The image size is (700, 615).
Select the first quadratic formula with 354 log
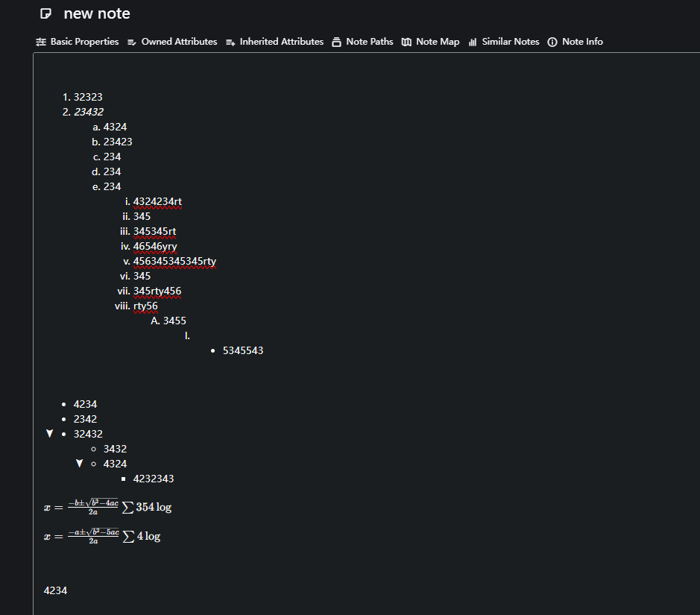pyautogui.click(x=108, y=507)
